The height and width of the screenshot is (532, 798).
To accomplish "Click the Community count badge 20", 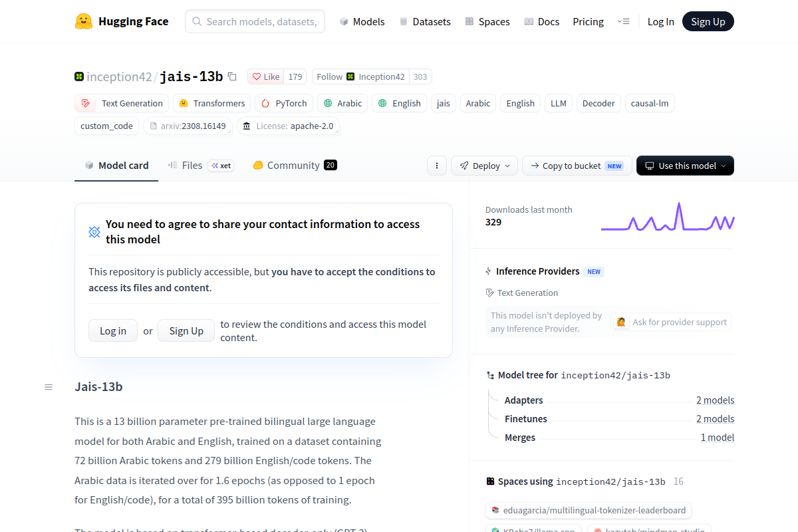I will 331,166.
